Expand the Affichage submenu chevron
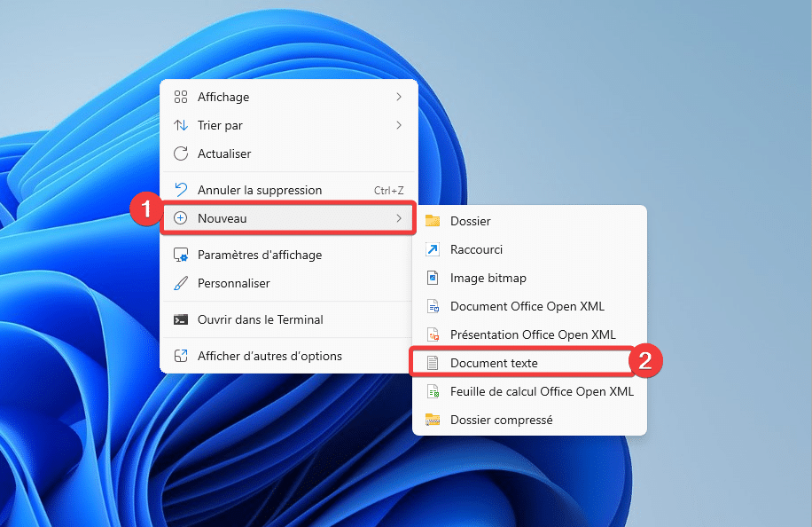The width and height of the screenshot is (812, 527). (399, 97)
